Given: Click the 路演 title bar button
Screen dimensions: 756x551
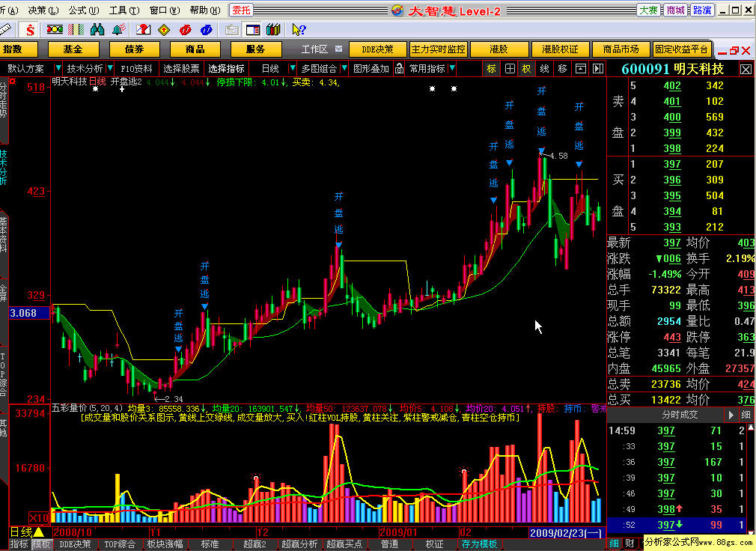Looking at the screenshot, I should (702, 10).
